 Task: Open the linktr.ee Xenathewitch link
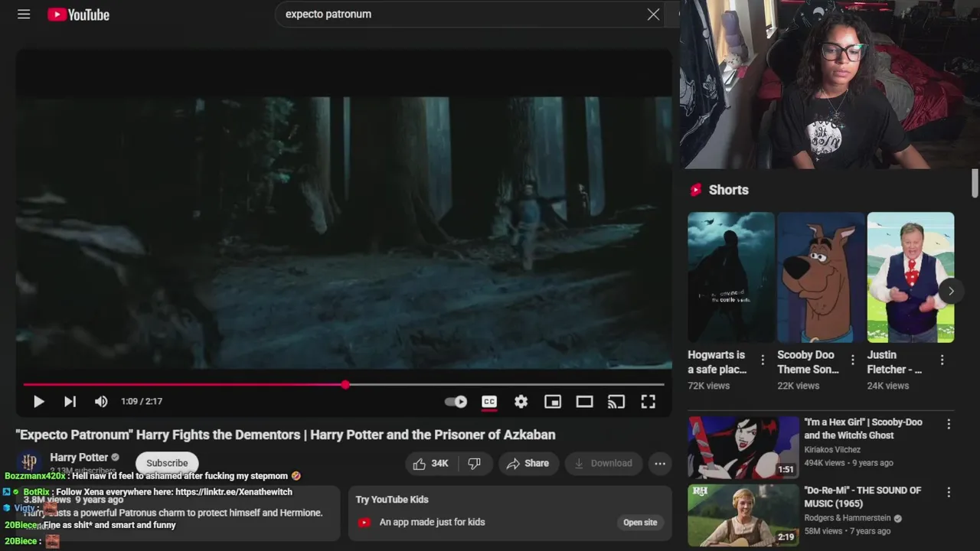(x=234, y=492)
